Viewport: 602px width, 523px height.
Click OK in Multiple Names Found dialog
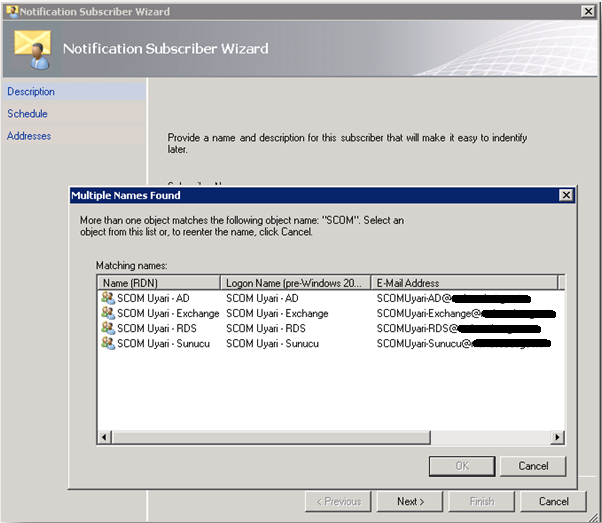[462, 466]
